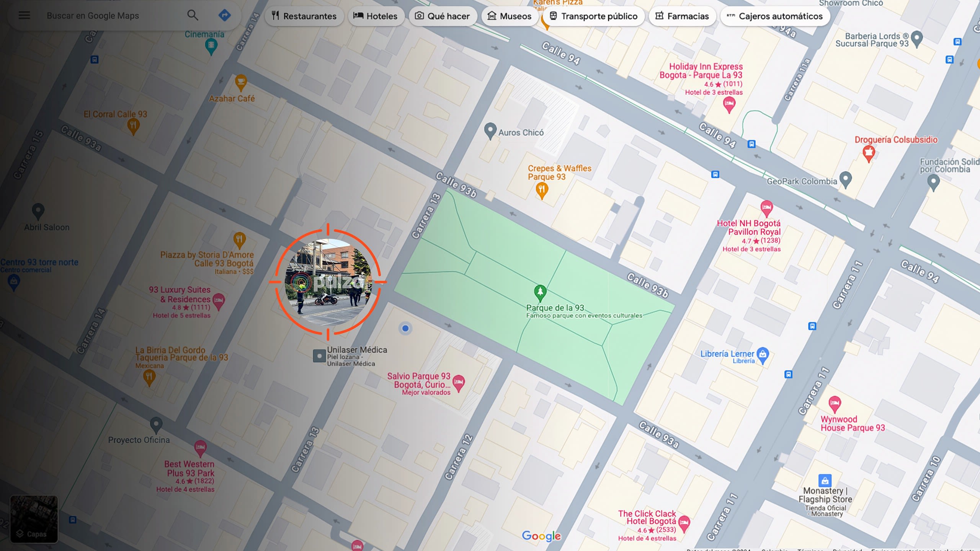The height and width of the screenshot is (551, 980).
Task: Click the Fundación Solidaridad por Colombia pin
Action: (x=934, y=183)
